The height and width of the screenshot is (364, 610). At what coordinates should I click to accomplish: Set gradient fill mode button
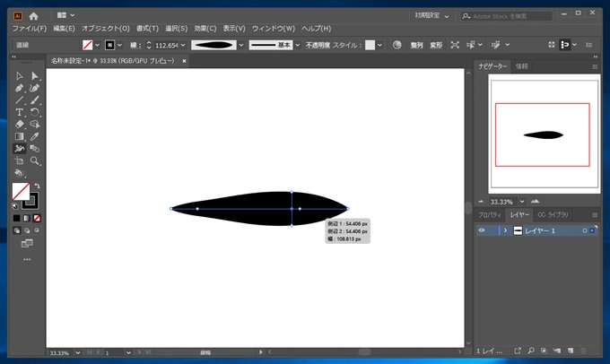coord(26,218)
